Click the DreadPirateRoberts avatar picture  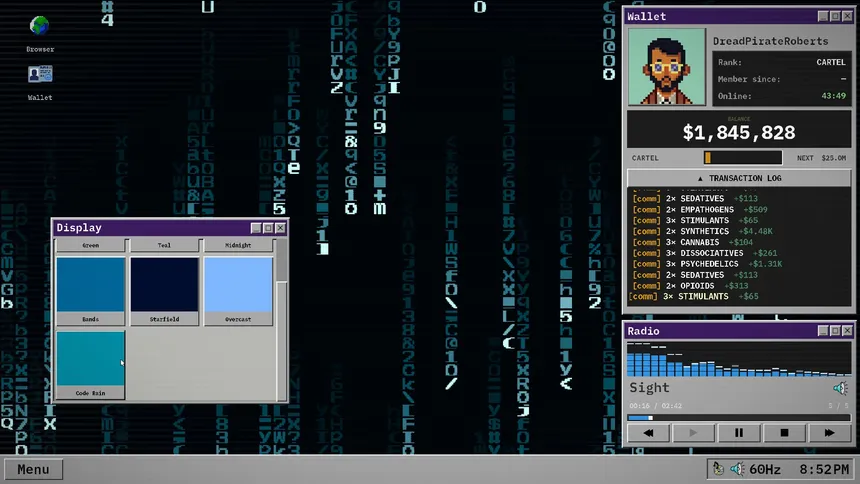pos(666,67)
